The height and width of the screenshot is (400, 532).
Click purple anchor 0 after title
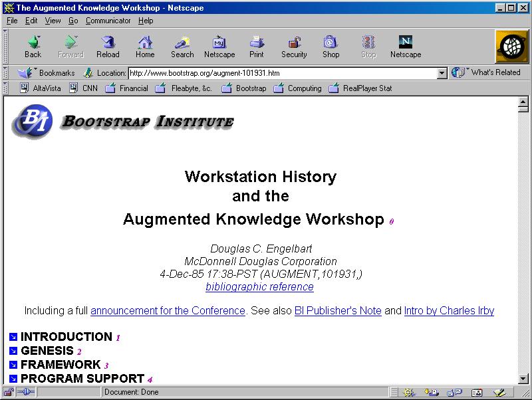pos(392,222)
